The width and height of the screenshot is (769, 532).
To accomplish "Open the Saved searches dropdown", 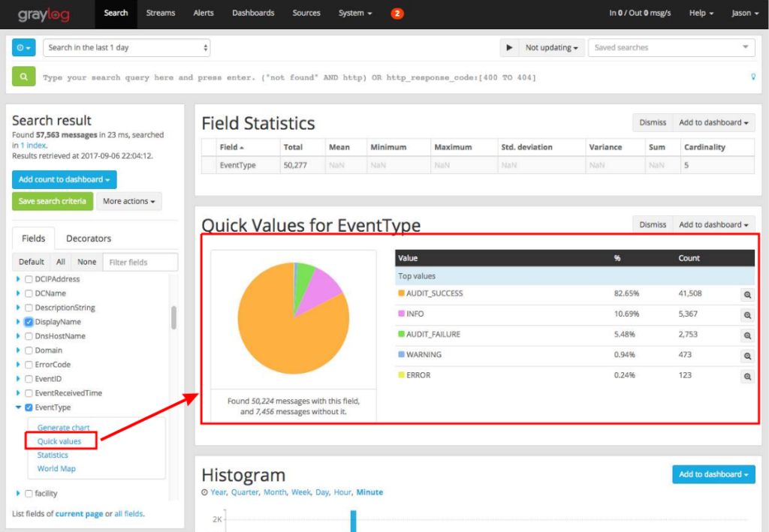I will click(671, 47).
